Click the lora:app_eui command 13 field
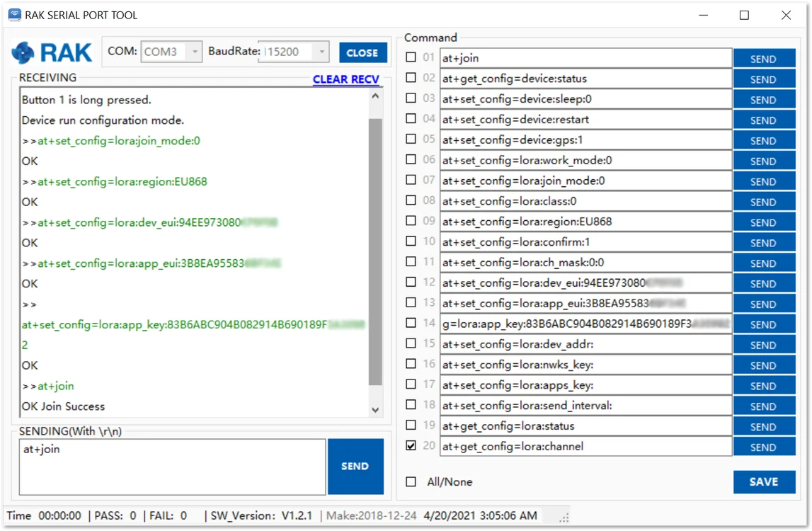The height and width of the screenshot is (531, 812). tap(585, 304)
